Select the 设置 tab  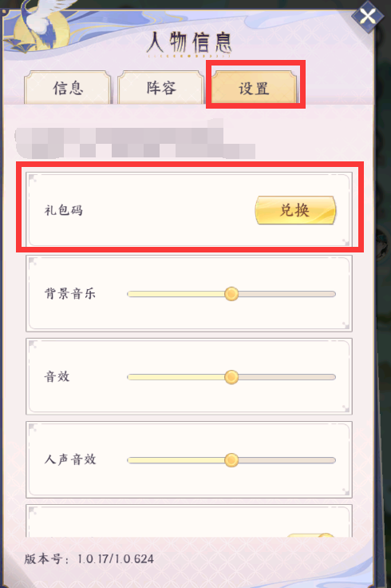[255, 88]
